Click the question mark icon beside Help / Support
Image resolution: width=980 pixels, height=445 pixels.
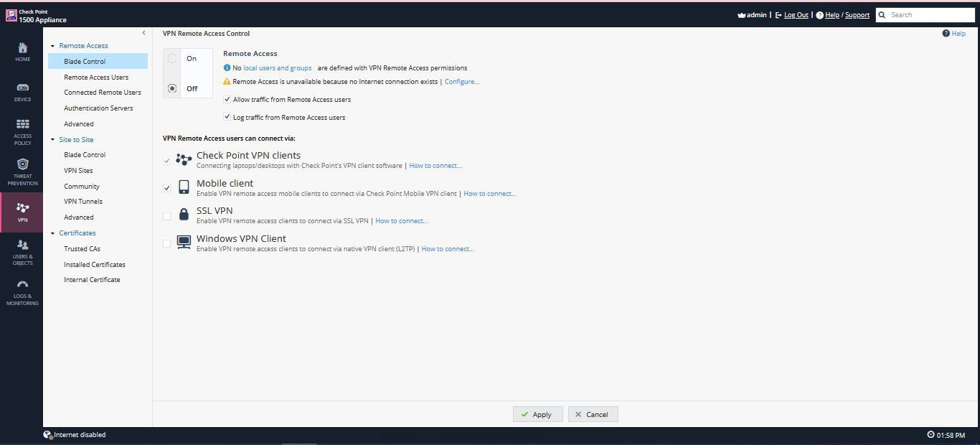(x=820, y=15)
